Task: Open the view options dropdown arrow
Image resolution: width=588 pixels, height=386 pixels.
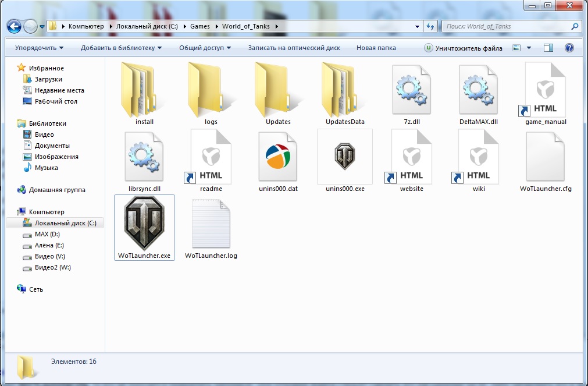Action: 529,48
